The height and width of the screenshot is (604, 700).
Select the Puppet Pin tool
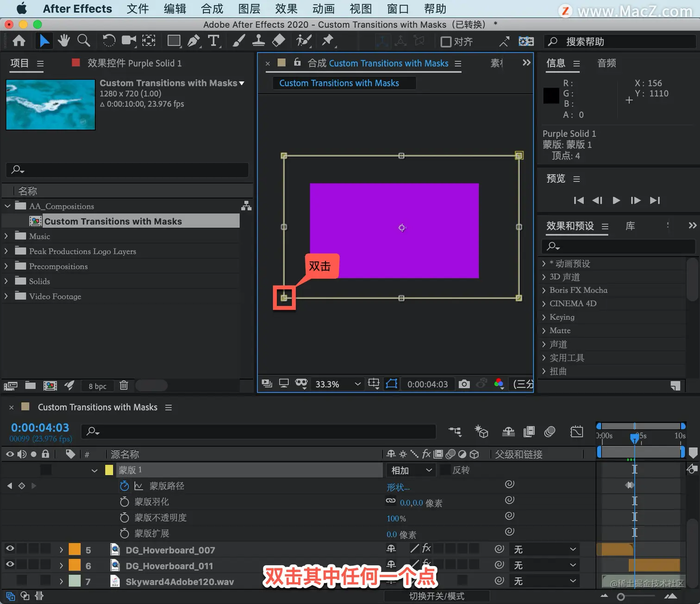click(x=328, y=41)
